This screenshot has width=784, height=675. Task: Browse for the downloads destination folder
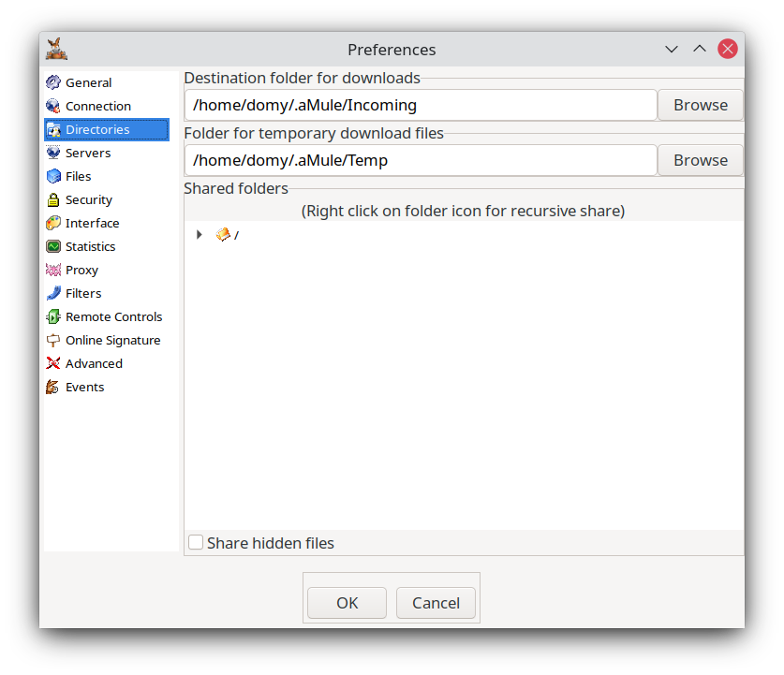click(700, 105)
